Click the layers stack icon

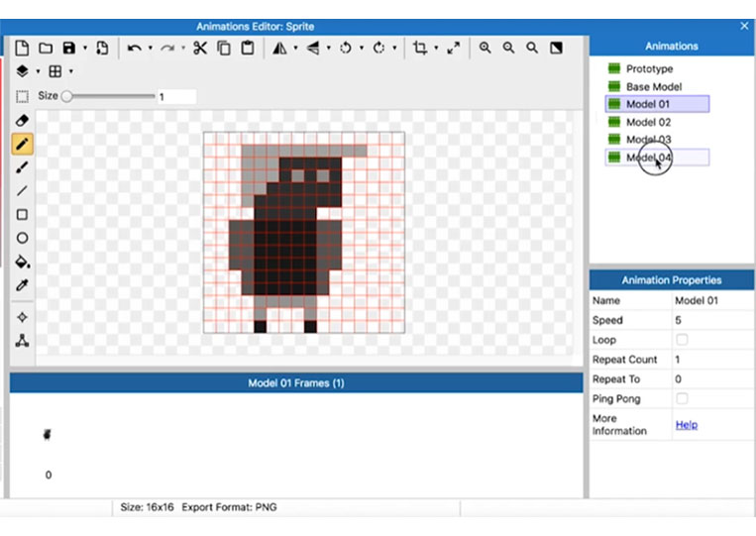point(22,71)
